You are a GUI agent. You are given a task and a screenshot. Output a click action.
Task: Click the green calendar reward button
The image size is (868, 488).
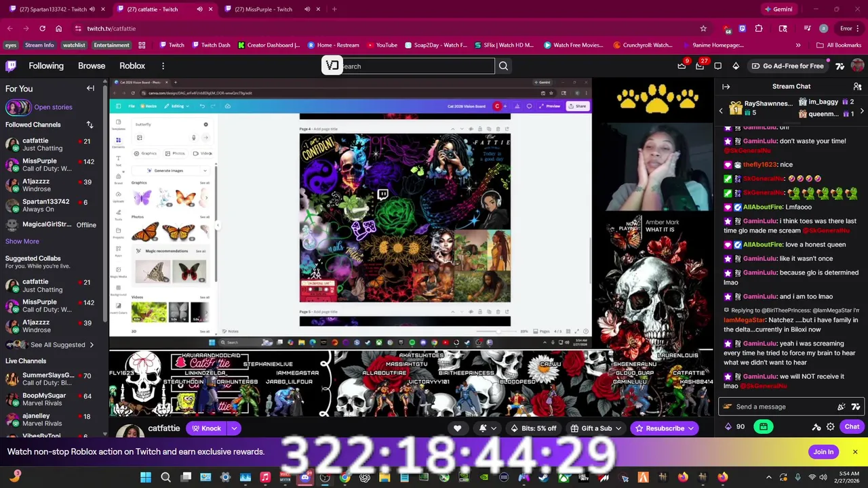764,427
